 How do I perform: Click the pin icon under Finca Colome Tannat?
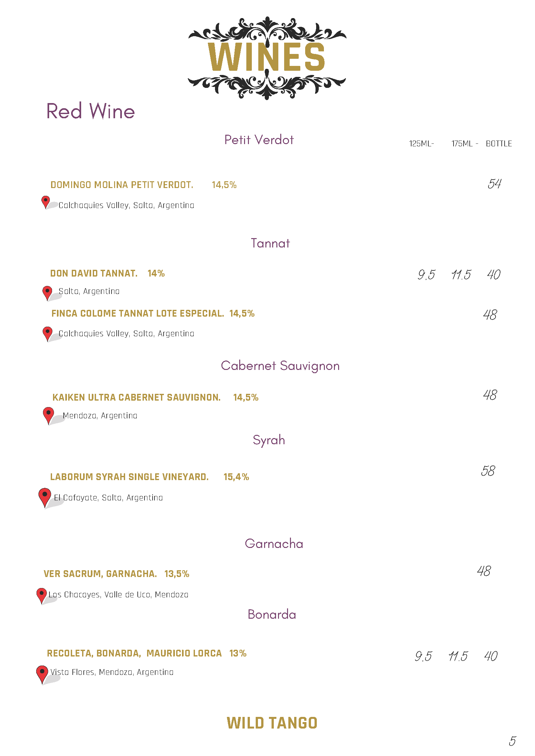click(48, 333)
